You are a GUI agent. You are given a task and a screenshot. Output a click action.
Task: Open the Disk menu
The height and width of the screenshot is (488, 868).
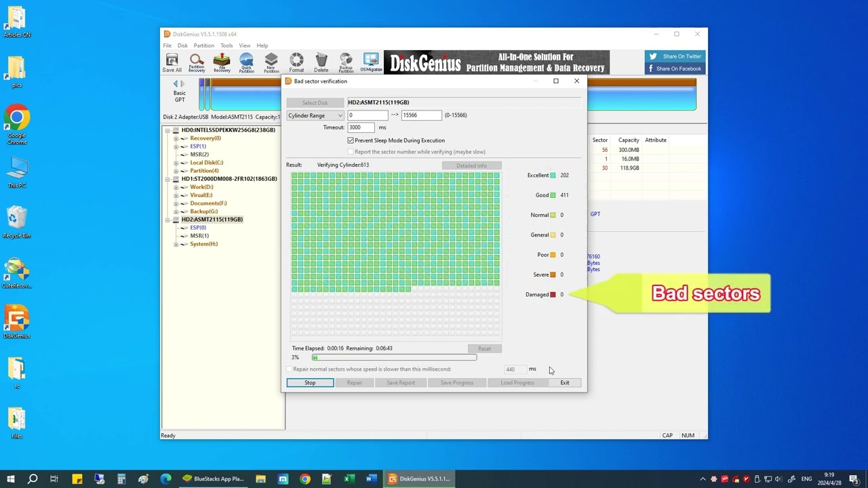182,45
